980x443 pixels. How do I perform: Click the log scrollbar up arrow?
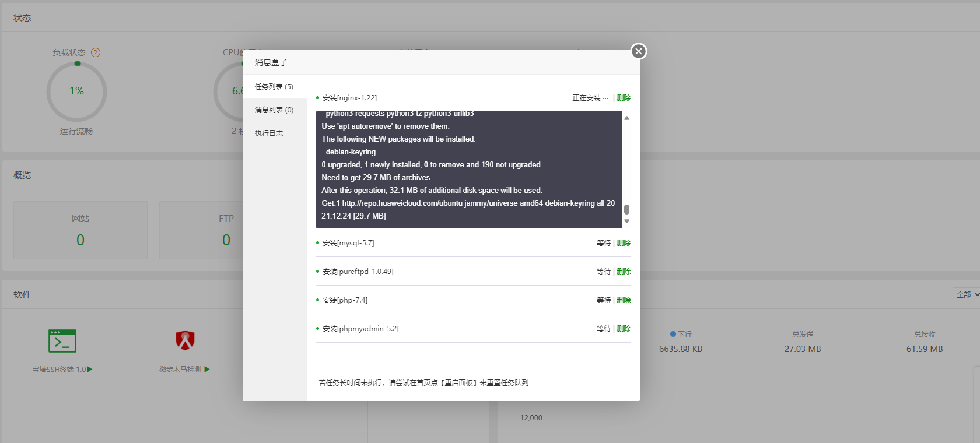pos(627,118)
